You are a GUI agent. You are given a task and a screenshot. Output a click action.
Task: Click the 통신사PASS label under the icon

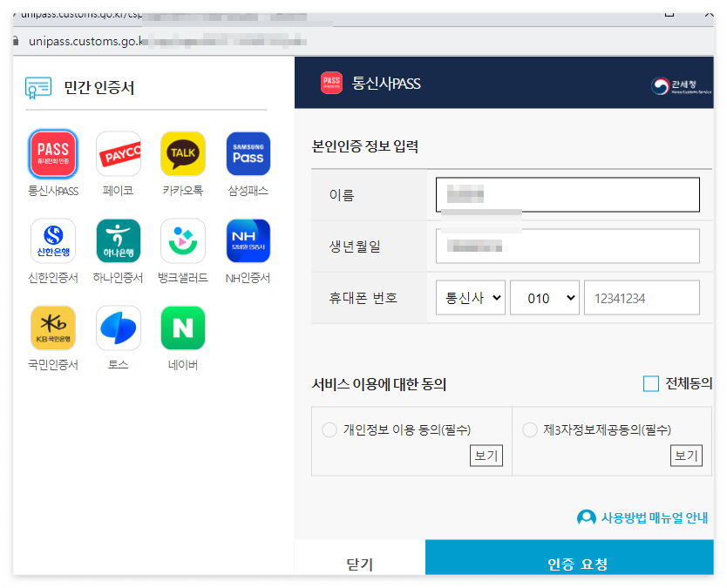[x=53, y=191]
